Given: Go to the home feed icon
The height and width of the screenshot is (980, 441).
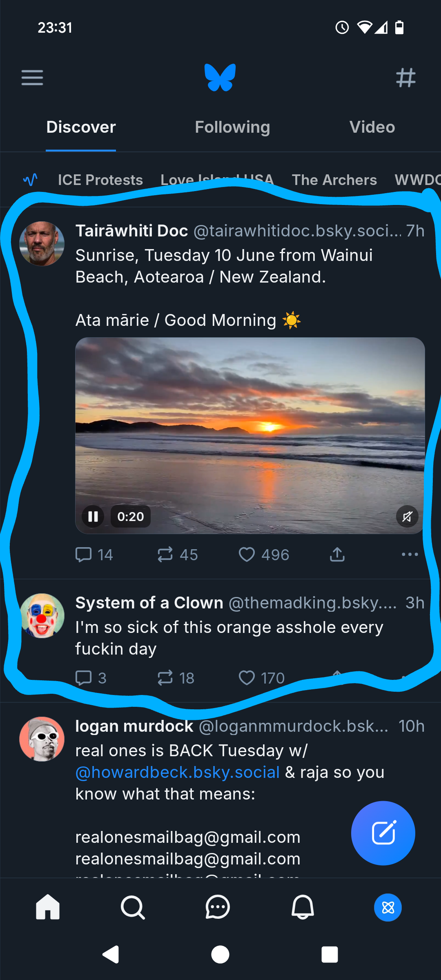Looking at the screenshot, I should (x=48, y=908).
